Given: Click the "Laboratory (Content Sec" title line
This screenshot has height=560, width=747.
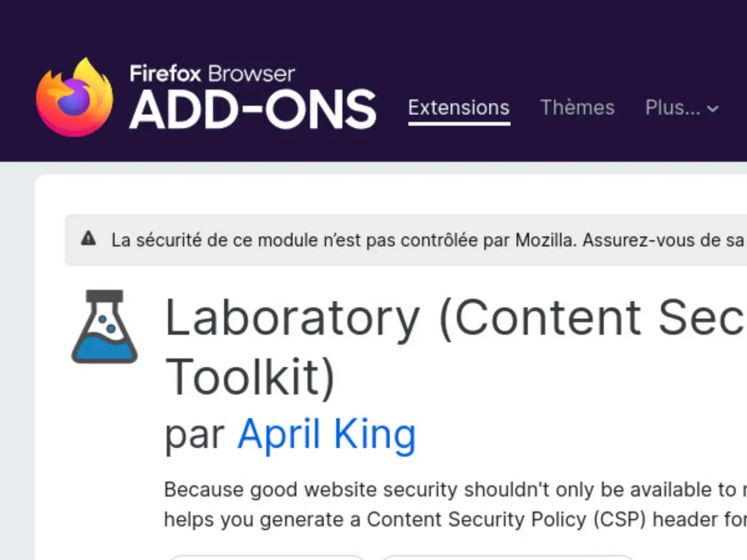Looking at the screenshot, I should point(454,318).
